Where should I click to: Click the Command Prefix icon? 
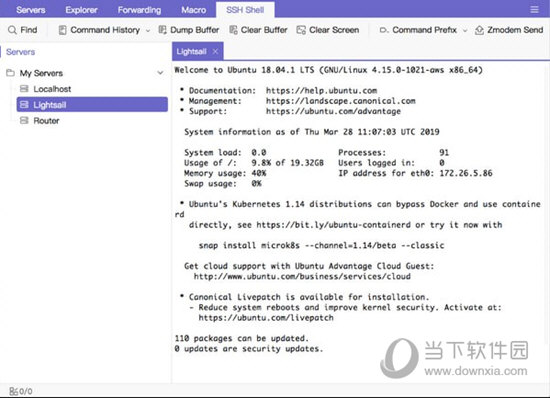coord(384,30)
